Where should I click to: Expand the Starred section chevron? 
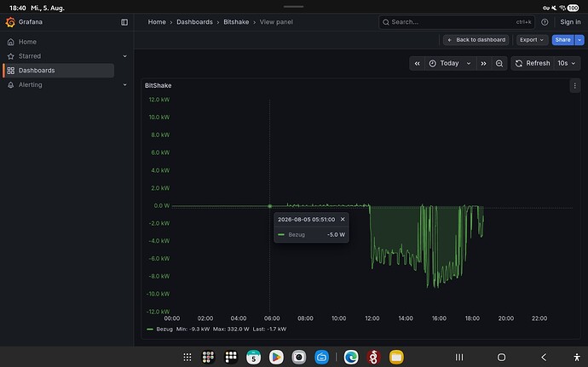coord(125,56)
